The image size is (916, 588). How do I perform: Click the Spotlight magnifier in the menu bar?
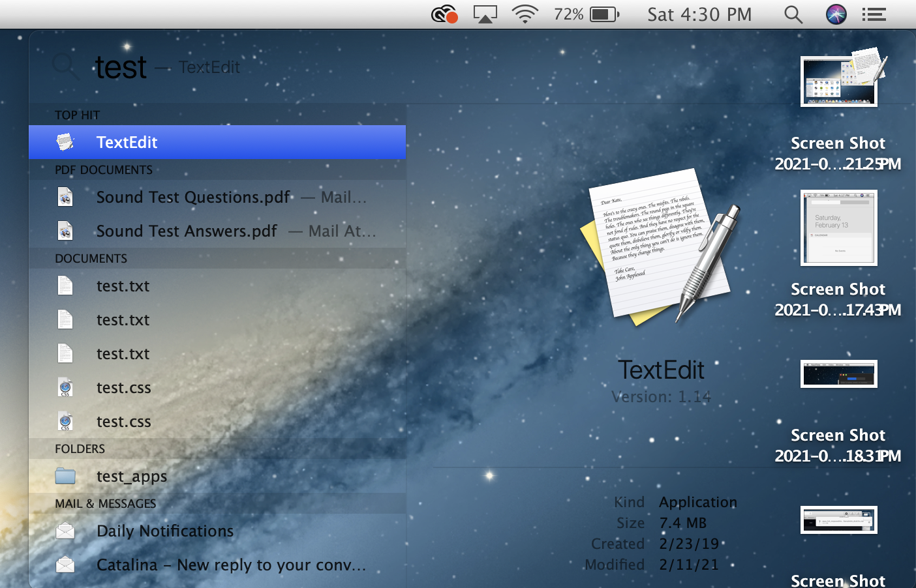click(x=793, y=14)
